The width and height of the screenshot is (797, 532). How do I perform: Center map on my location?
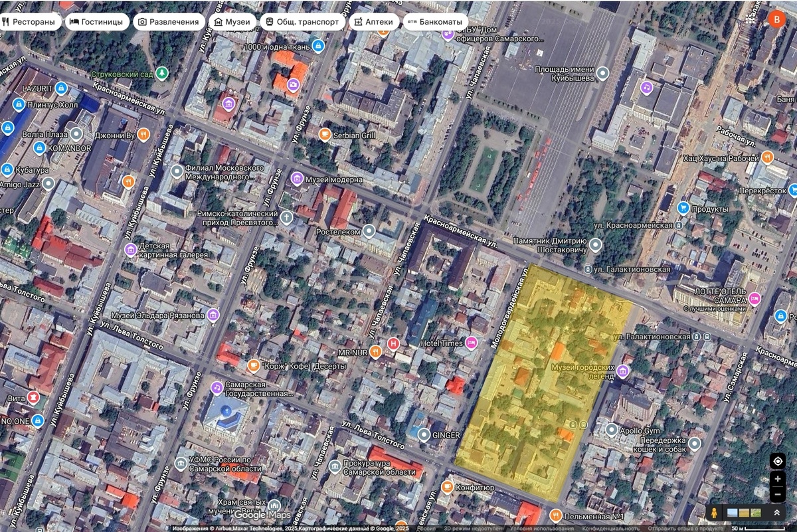pyautogui.click(x=778, y=461)
